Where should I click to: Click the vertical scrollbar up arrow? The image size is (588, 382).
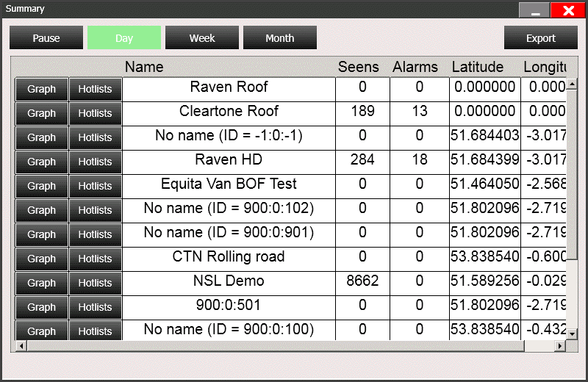[572, 84]
